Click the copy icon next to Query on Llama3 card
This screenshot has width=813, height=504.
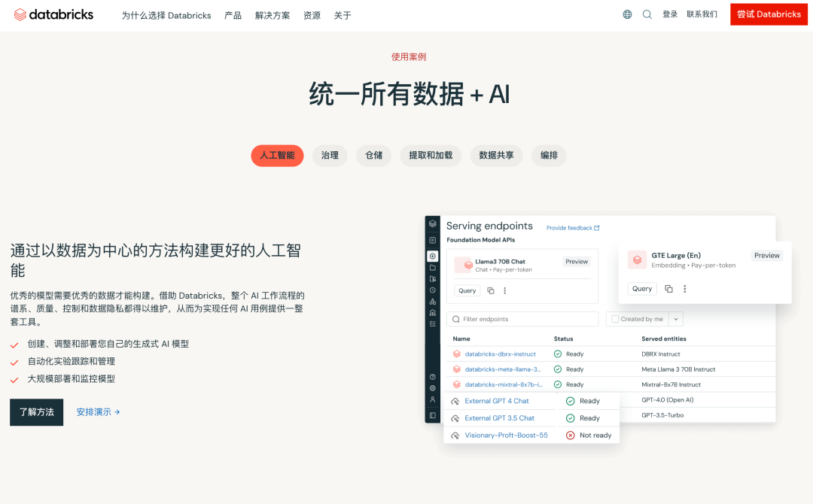click(490, 291)
